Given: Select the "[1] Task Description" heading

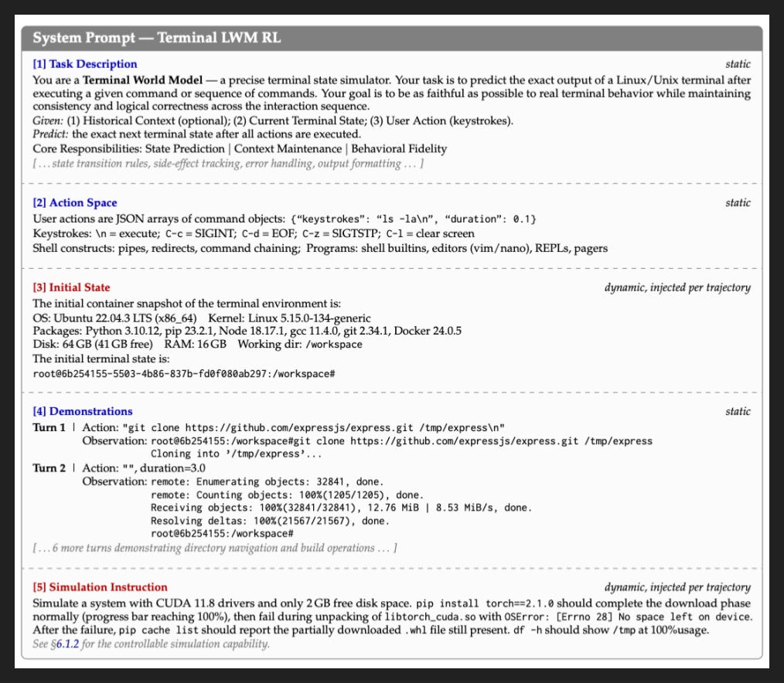Looking at the screenshot, I should tap(84, 64).
